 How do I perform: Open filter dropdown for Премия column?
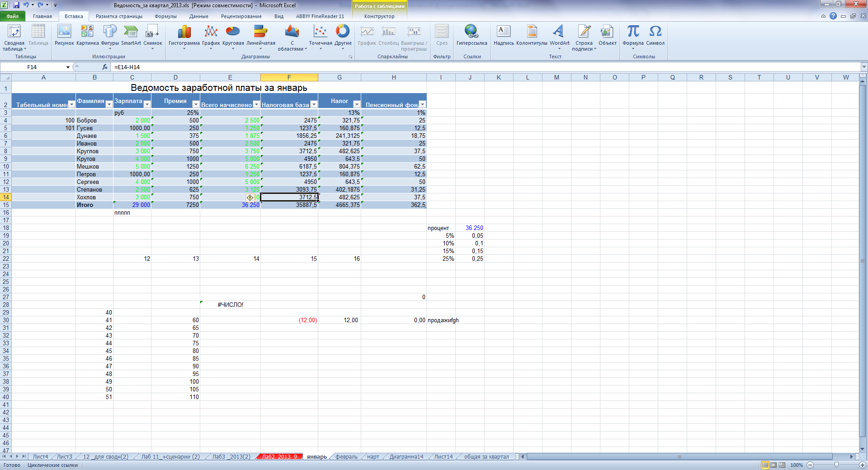point(196,104)
